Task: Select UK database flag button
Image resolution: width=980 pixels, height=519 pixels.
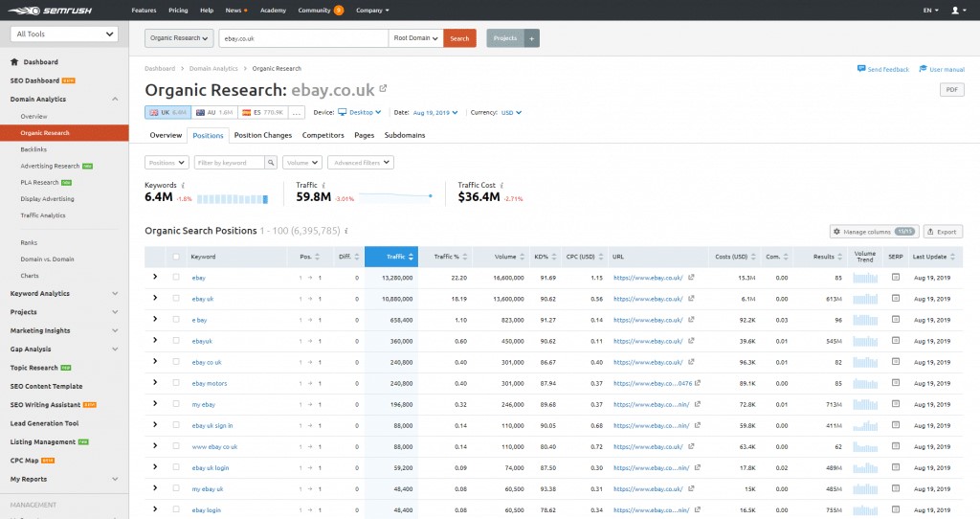Action: click(168, 113)
